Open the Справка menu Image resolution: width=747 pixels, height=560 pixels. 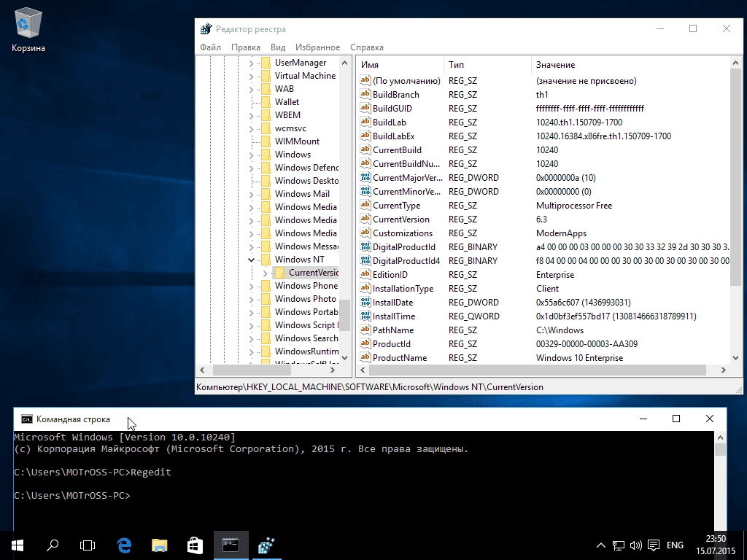tap(367, 47)
